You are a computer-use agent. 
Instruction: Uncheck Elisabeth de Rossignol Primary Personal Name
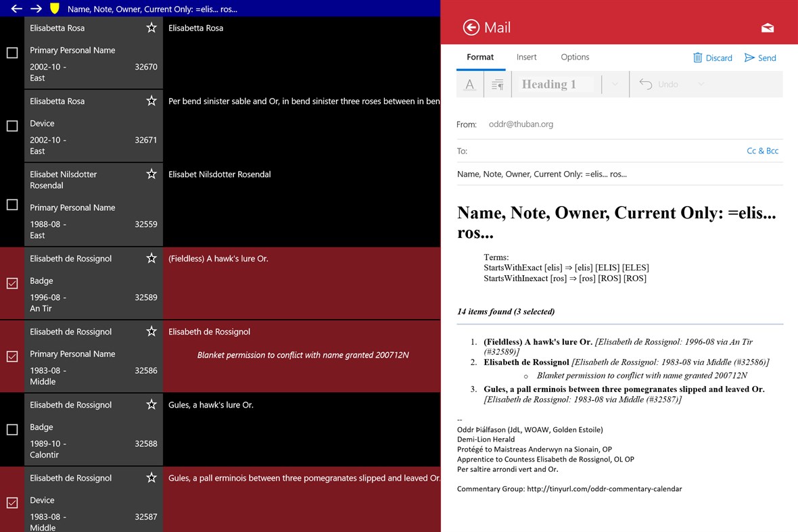pyautogui.click(x=12, y=356)
